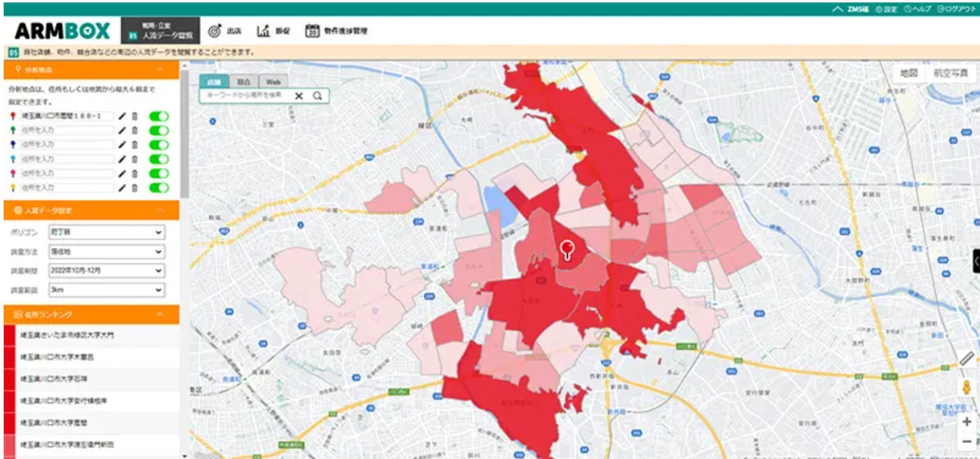Clear the map search box with X

[x=299, y=96]
